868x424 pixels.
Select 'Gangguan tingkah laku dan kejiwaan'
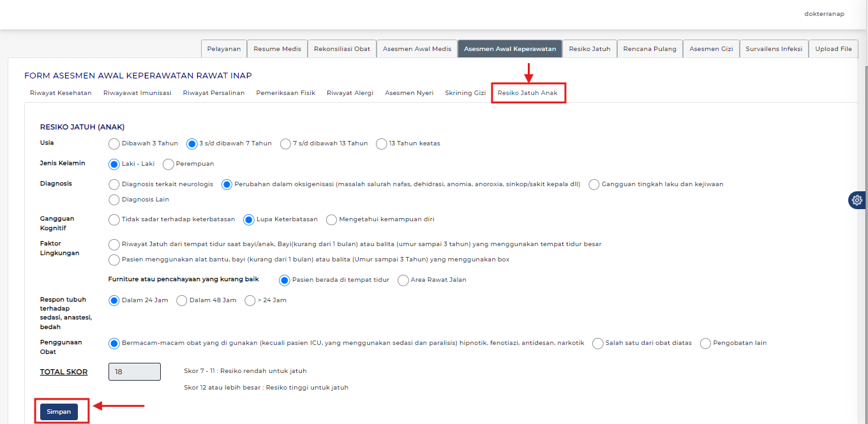pos(594,184)
